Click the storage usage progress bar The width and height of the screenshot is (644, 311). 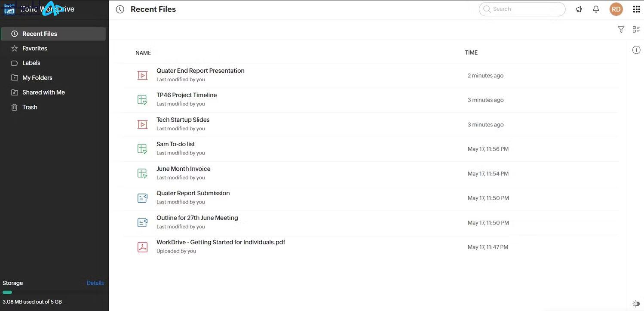click(x=8, y=293)
